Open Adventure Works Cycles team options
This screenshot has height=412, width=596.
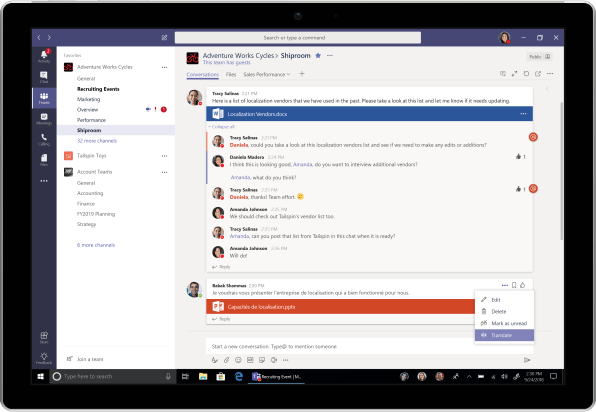164,67
